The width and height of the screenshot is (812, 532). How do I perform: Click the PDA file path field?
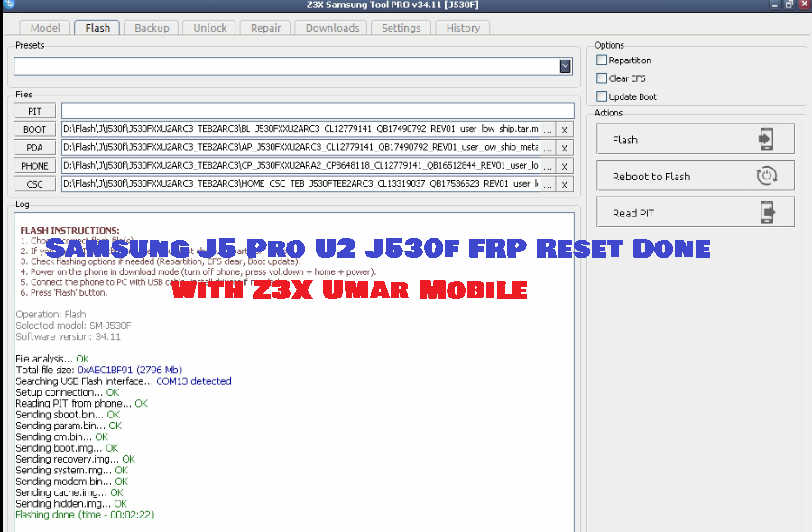tap(300, 147)
